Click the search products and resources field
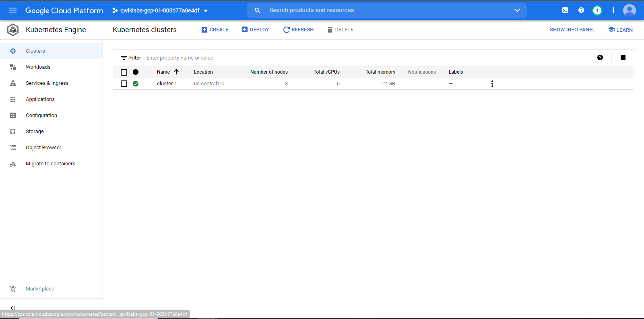Screen dimensions: 644x319 [386, 10]
